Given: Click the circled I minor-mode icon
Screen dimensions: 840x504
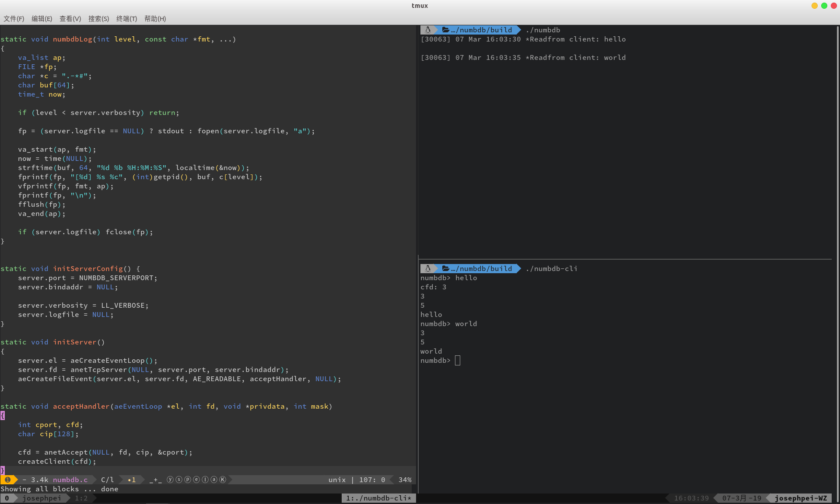Looking at the screenshot, I should click(x=205, y=480).
